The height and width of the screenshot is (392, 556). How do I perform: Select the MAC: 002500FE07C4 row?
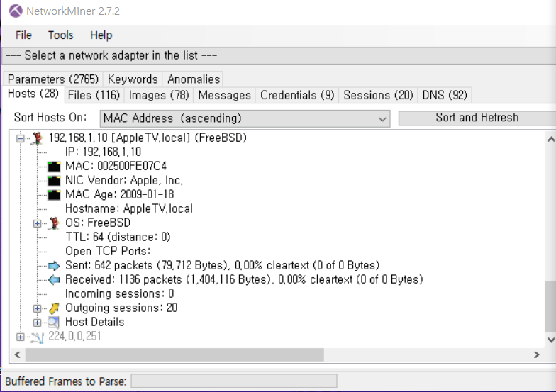coord(116,166)
